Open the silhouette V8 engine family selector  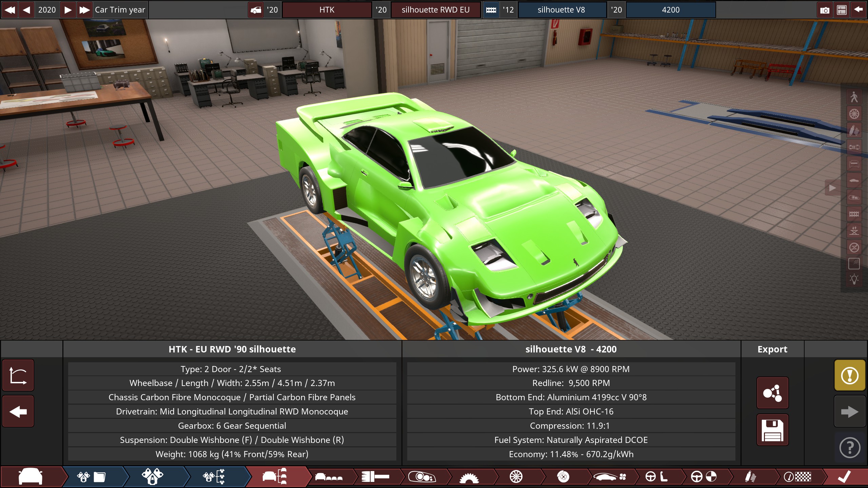click(561, 9)
